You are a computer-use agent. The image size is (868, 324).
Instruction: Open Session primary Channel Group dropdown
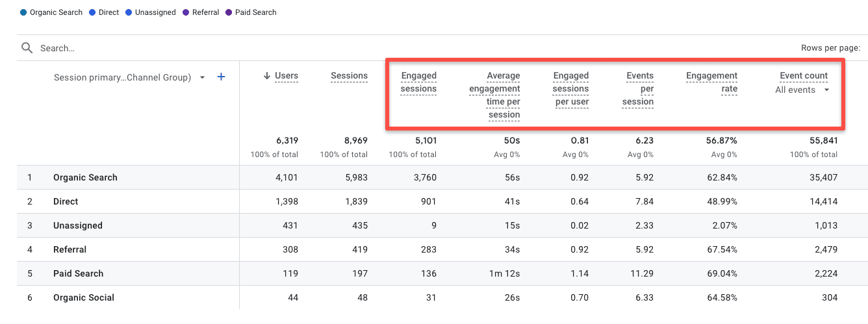click(x=202, y=77)
